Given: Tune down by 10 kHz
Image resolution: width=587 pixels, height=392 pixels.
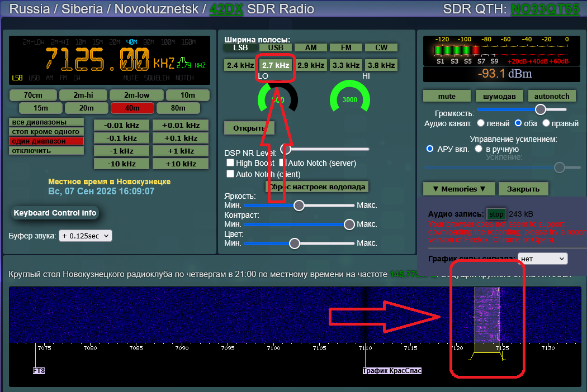Looking at the screenshot, I should click(121, 164).
